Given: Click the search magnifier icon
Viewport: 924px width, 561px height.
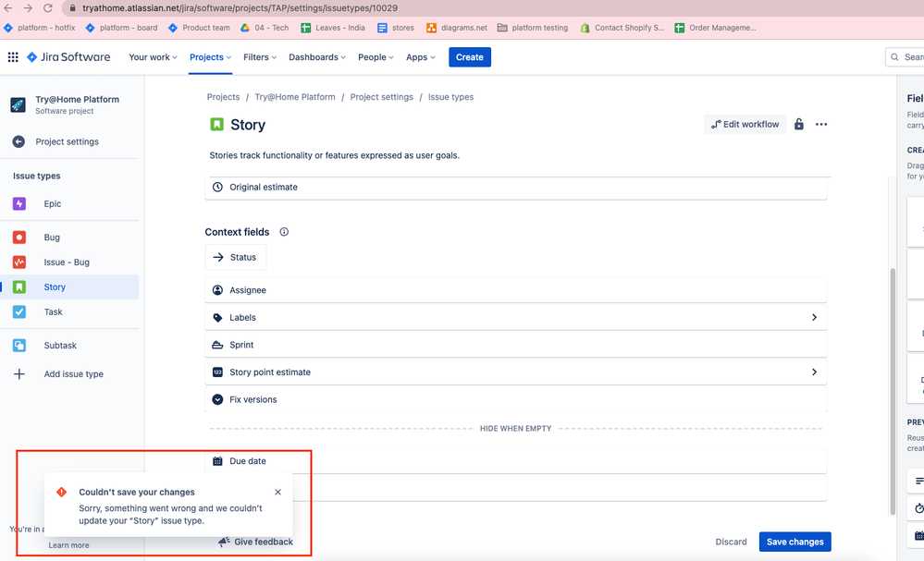Looking at the screenshot, I should click(x=894, y=57).
